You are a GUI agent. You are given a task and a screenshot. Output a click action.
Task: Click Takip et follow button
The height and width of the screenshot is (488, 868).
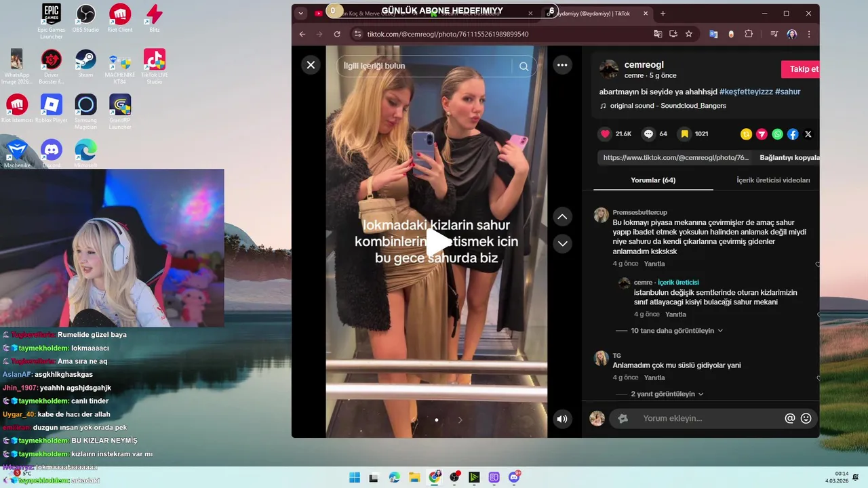801,69
